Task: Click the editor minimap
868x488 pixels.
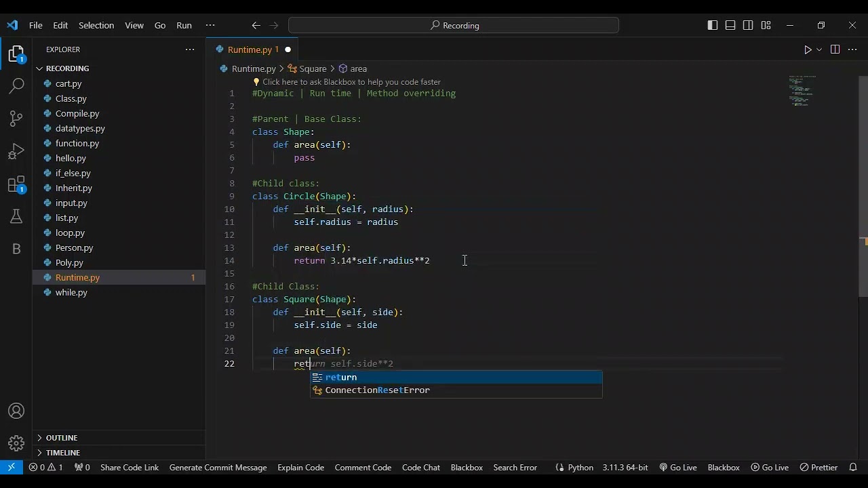Action: 803,91
